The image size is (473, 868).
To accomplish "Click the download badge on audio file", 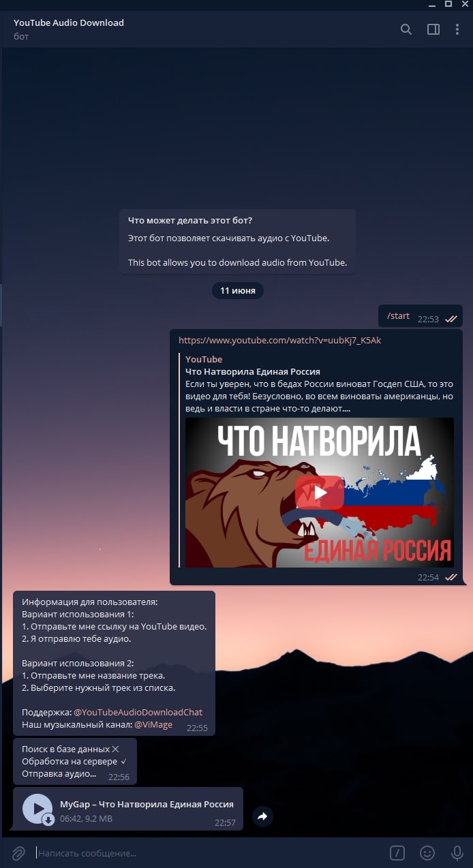I will [48, 820].
